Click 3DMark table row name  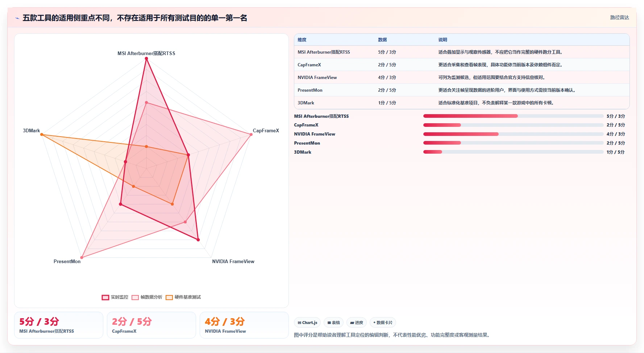[x=306, y=103]
